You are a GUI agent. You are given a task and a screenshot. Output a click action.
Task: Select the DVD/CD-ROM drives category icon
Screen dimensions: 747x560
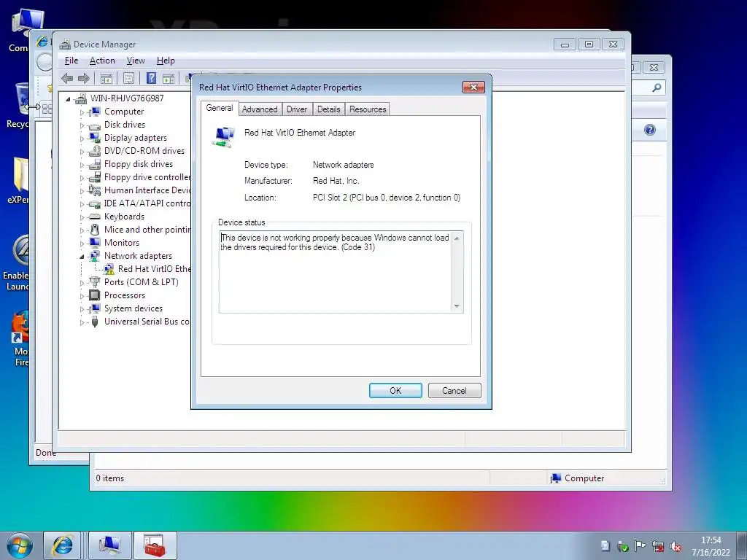(x=95, y=151)
